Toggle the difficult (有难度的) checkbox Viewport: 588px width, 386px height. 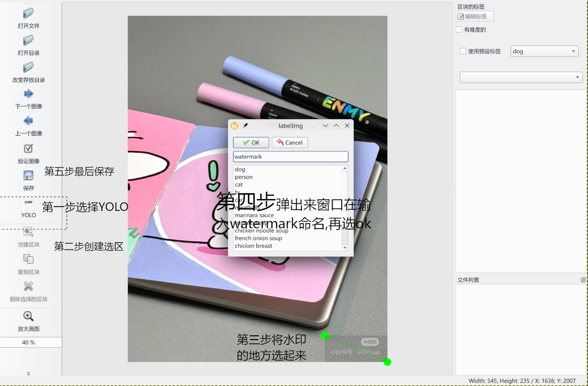[459, 30]
